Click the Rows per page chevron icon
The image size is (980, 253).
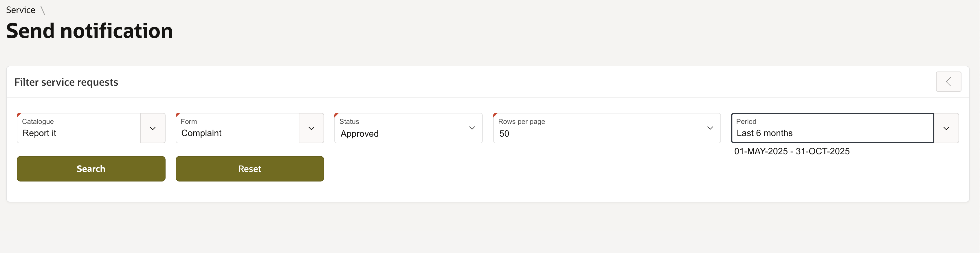coord(710,128)
